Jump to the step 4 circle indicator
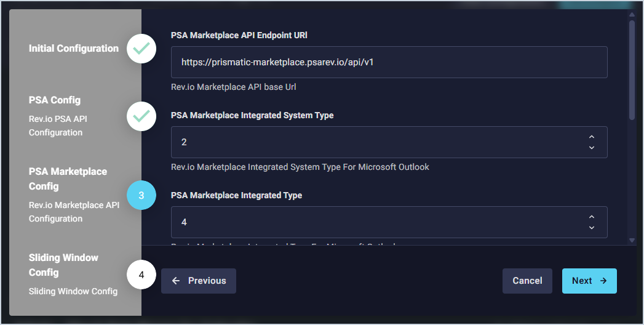The height and width of the screenshot is (325, 644). 141,275
